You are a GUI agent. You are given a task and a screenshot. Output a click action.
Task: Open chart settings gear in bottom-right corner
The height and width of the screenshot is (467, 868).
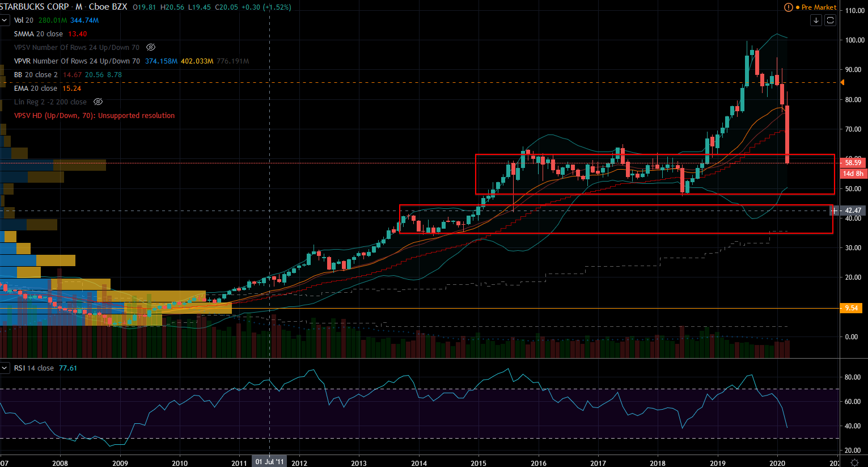[854, 462]
